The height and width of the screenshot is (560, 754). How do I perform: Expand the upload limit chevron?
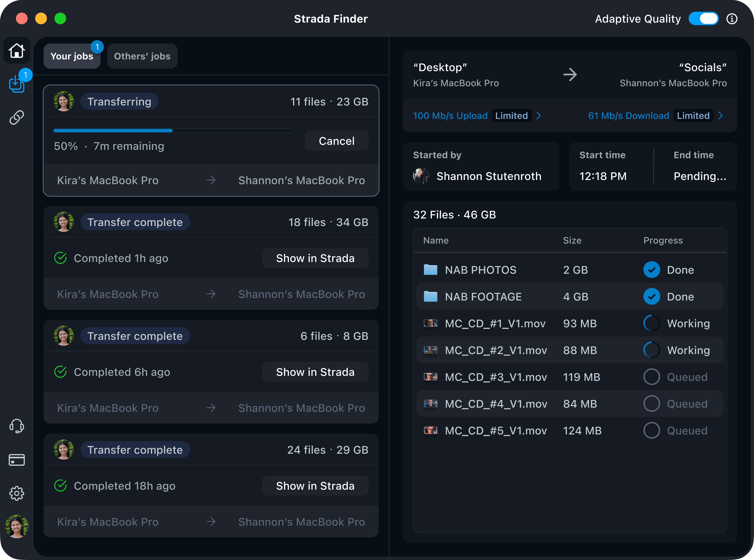539,116
